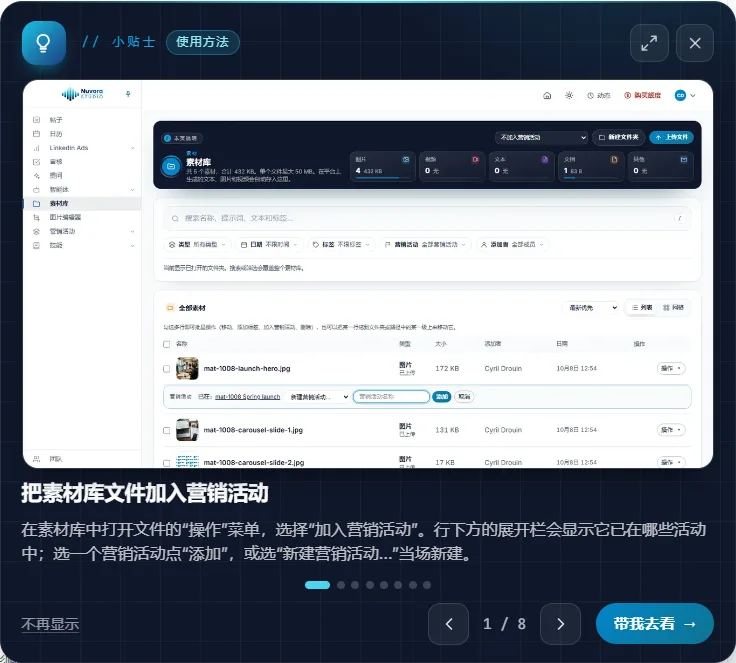Jump to the last pagination dot
The image size is (736, 663).
[427, 585]
